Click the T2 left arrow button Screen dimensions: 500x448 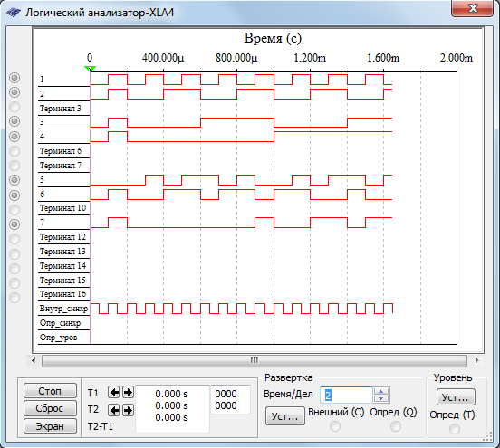113,410
